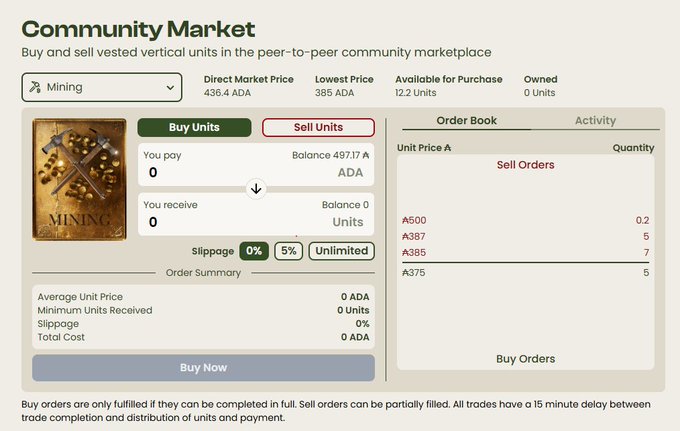The image size is (680, 431).
Task: Click Available for Purchase 12.2 Units
Action: click(448, 86)
